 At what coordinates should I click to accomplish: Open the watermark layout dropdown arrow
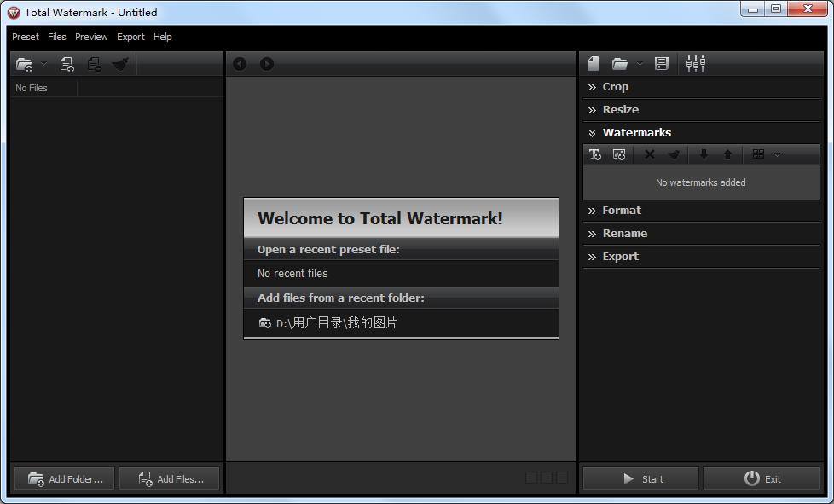click(x=777, y=154)
